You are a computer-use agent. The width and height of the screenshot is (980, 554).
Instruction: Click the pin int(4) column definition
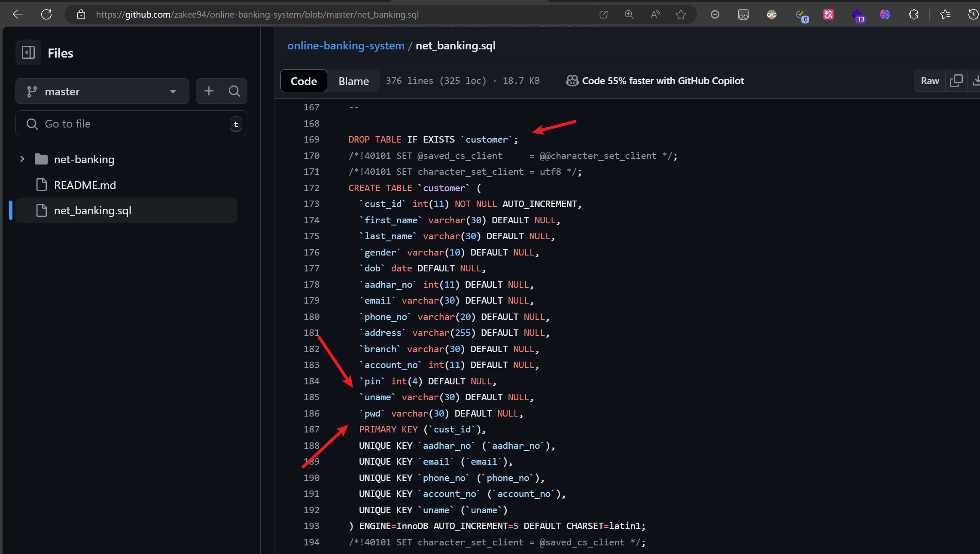(x=428, y=381)
